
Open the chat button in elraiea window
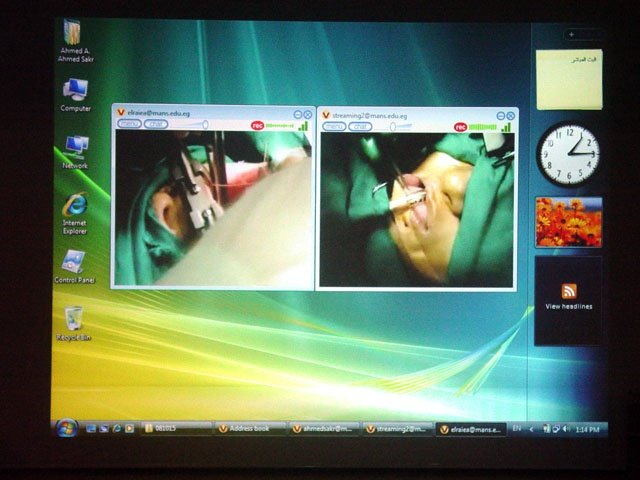[x=156, y=124]
